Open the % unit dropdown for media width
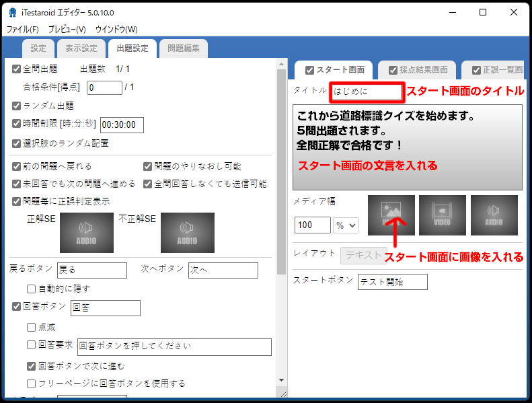This screenshot has height=403, width=532. pyautogui.click(x=346, y=225)
